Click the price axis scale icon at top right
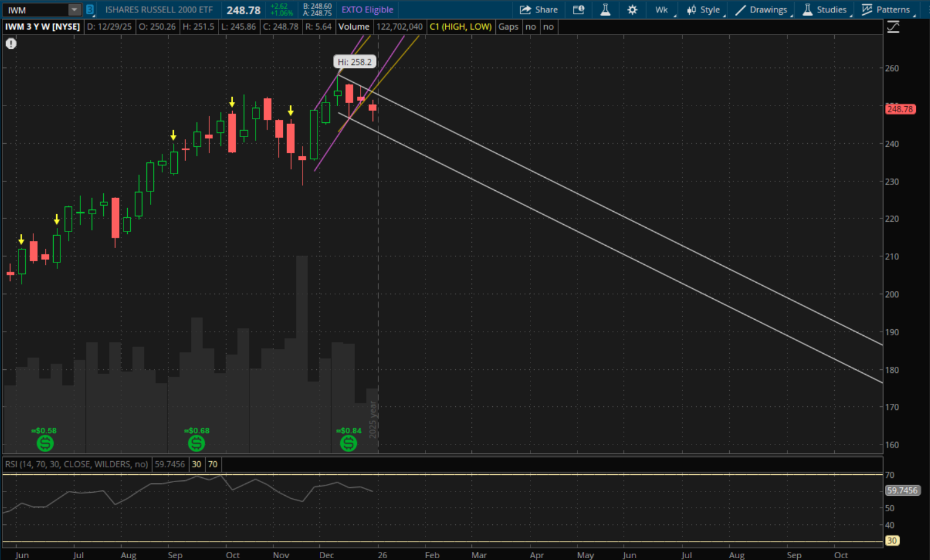The height and width of the screenshot is (560, 930). click(893, 27)
